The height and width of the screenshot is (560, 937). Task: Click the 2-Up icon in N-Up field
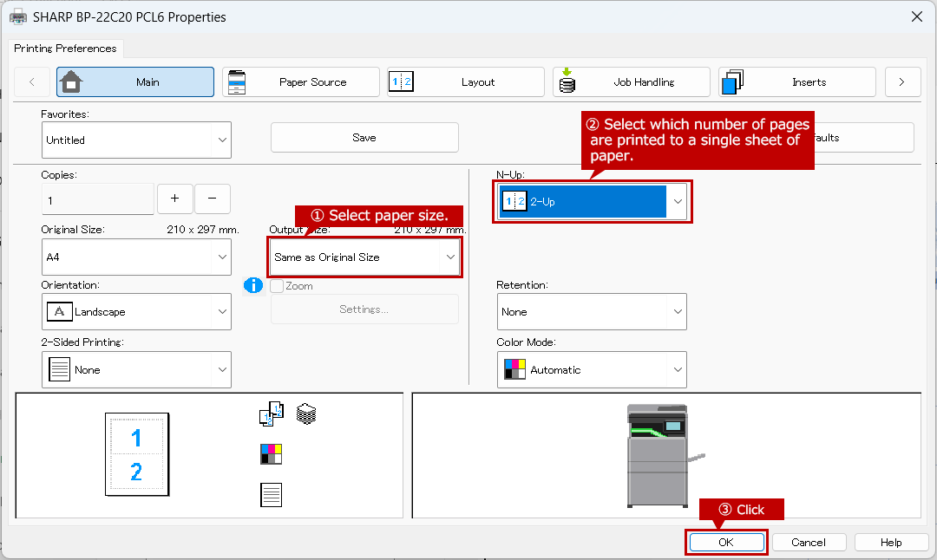point(514,201)
